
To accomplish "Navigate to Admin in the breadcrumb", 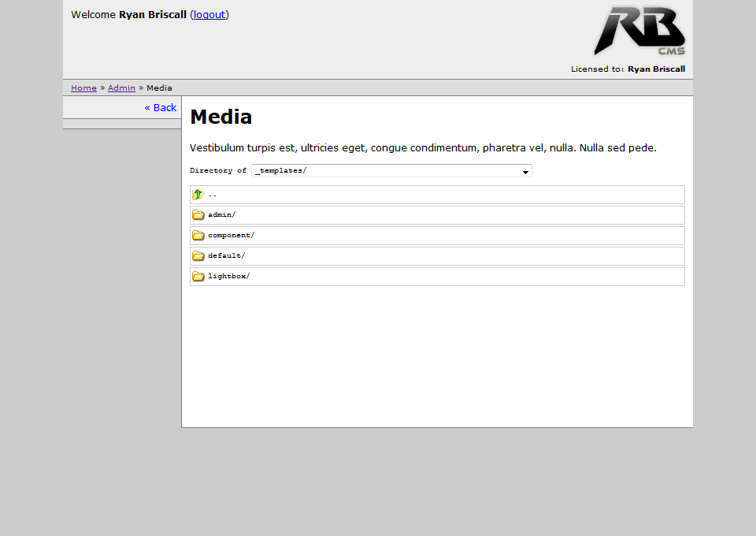I will point(121,88).
